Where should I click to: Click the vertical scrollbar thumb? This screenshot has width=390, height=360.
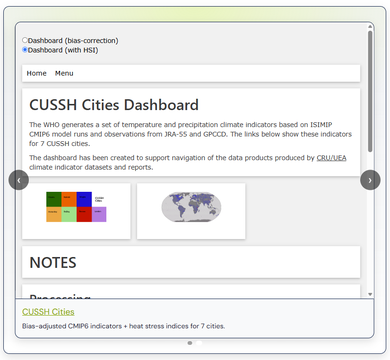coord(370,92)
